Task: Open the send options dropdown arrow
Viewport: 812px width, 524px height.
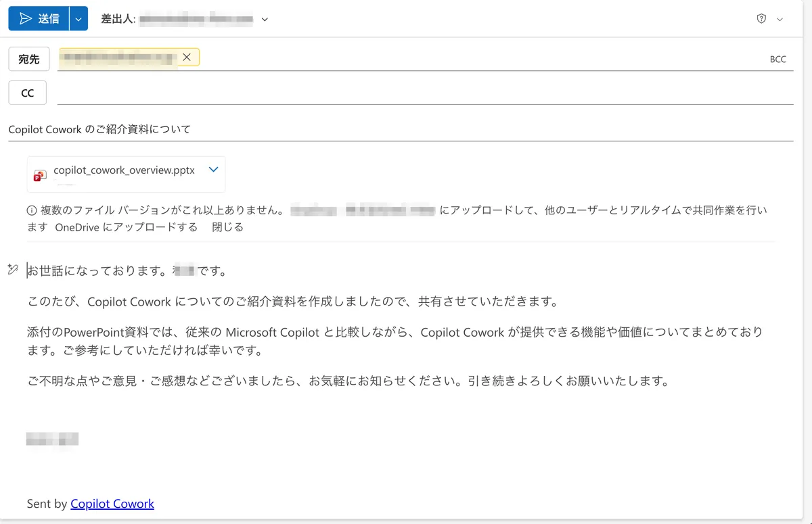Action: [78, 19]
